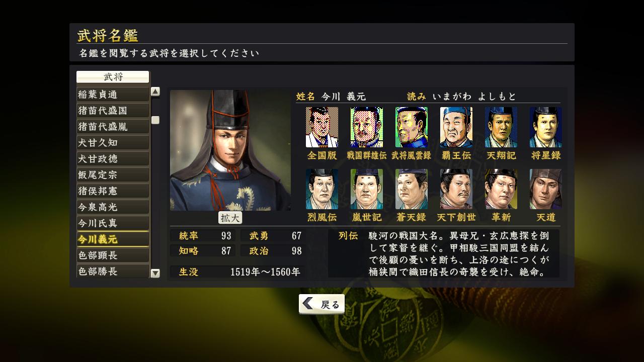The width and height of the screenshot is (644, 362).
Task: Select the 全国版 portrait icon
Action: tap(322, 127)
